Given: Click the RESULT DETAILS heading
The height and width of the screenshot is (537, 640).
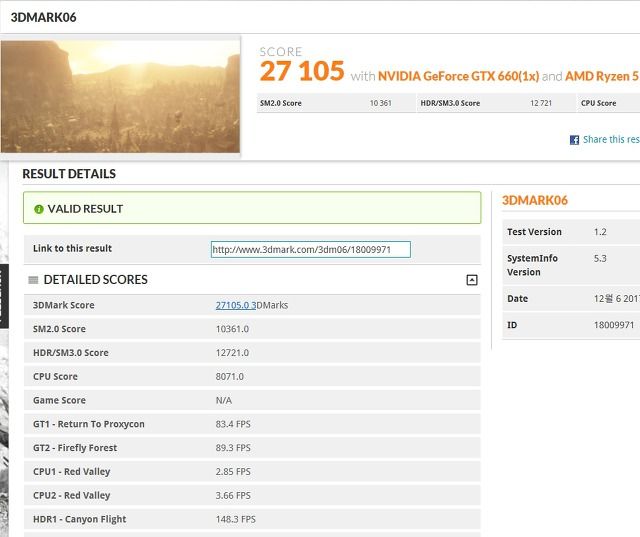Looking at the screenshot, I should 69,174.
